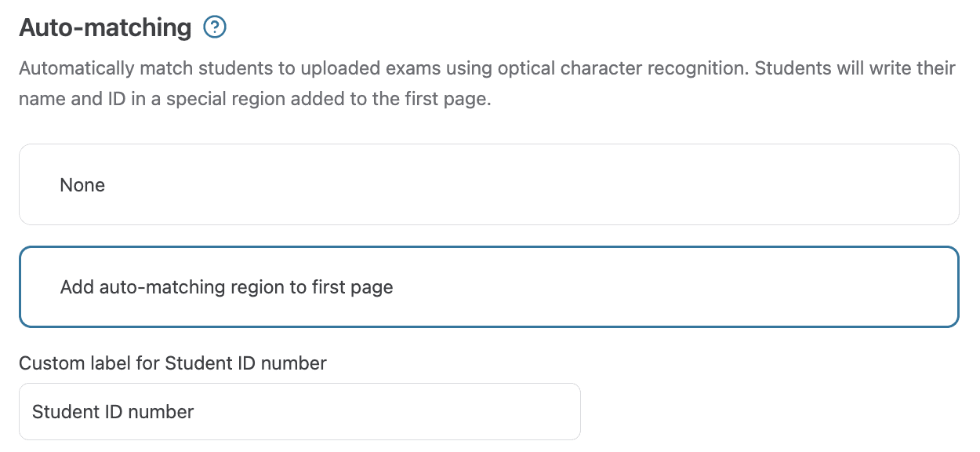Open the Auto-matching help question mark icon

click(214, 27)
